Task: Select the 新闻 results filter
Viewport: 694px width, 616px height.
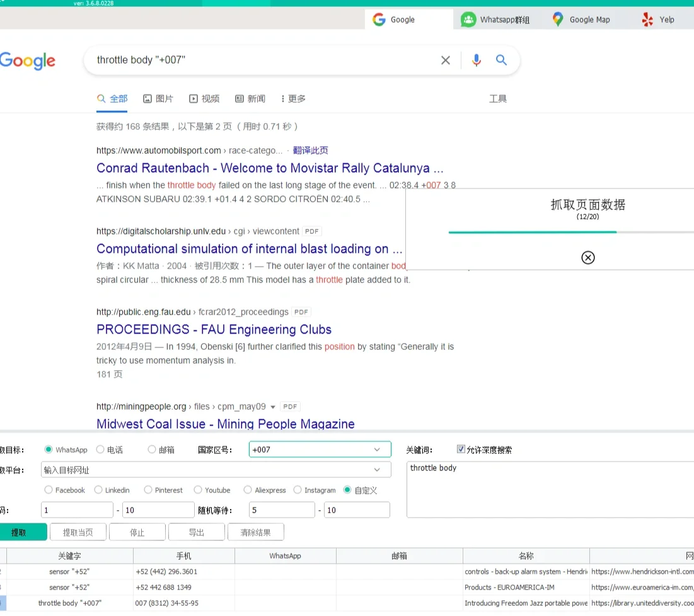Action: tap(250, 99)
